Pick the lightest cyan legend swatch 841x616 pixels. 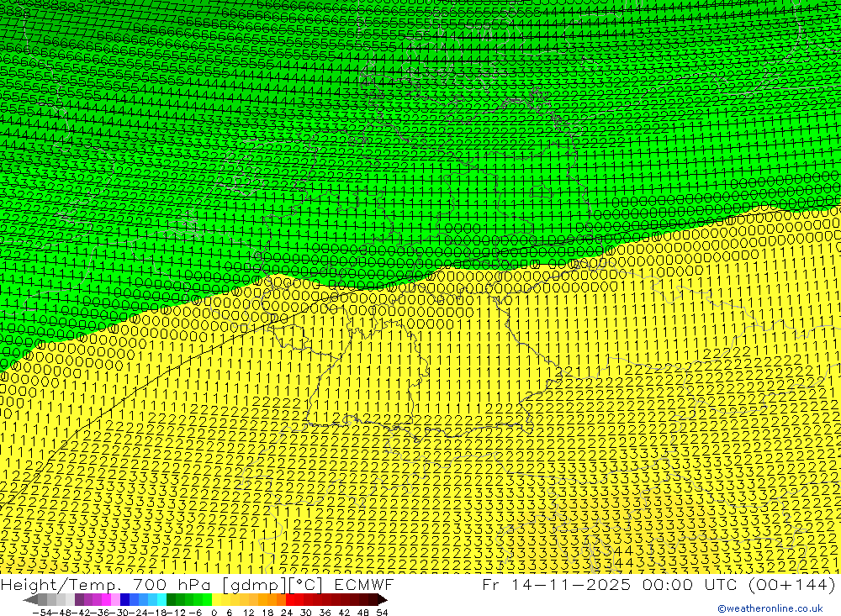coord(161,600)
